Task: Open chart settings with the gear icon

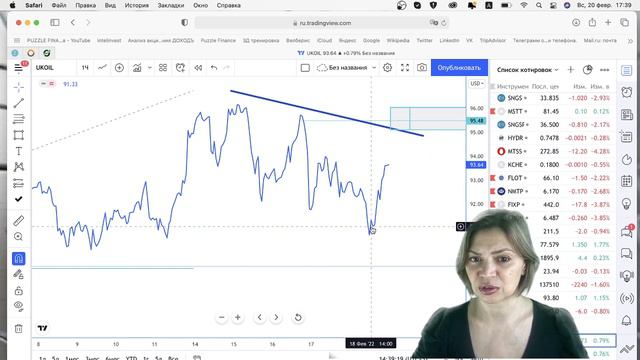Action: (x=387, y=68)
